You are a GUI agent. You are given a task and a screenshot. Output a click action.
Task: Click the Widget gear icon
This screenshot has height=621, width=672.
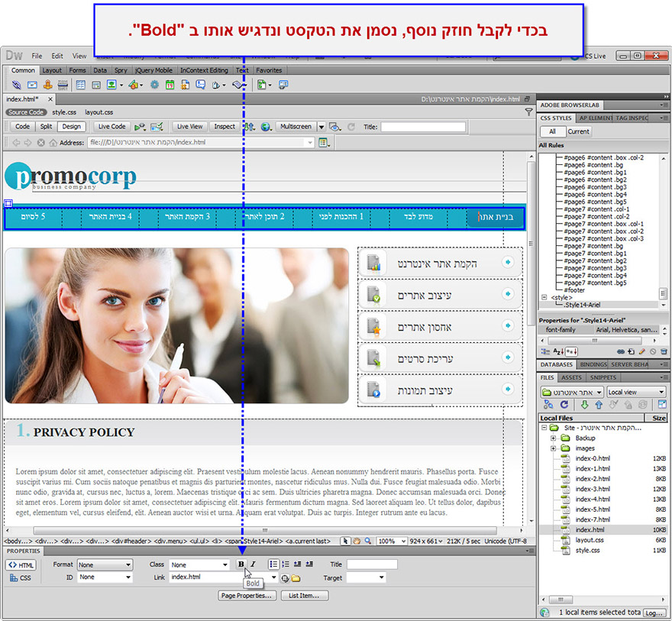(x=154, y=85)
